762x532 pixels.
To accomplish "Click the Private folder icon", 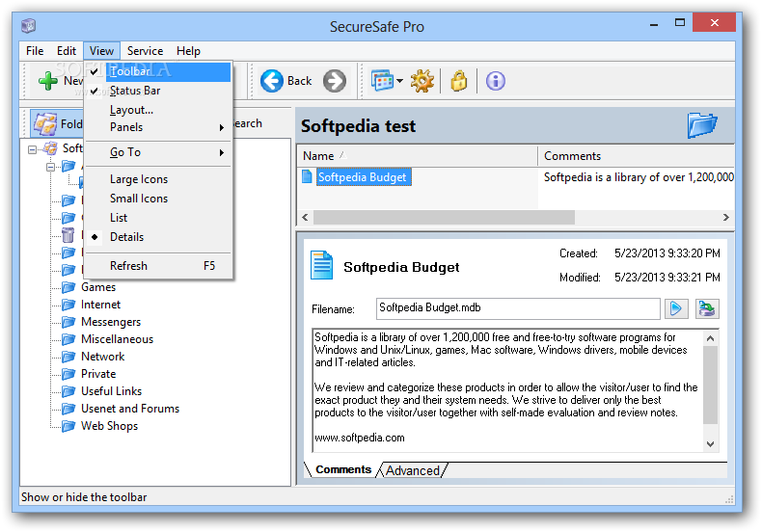I will pyautogui.click(x=68, y=374).
